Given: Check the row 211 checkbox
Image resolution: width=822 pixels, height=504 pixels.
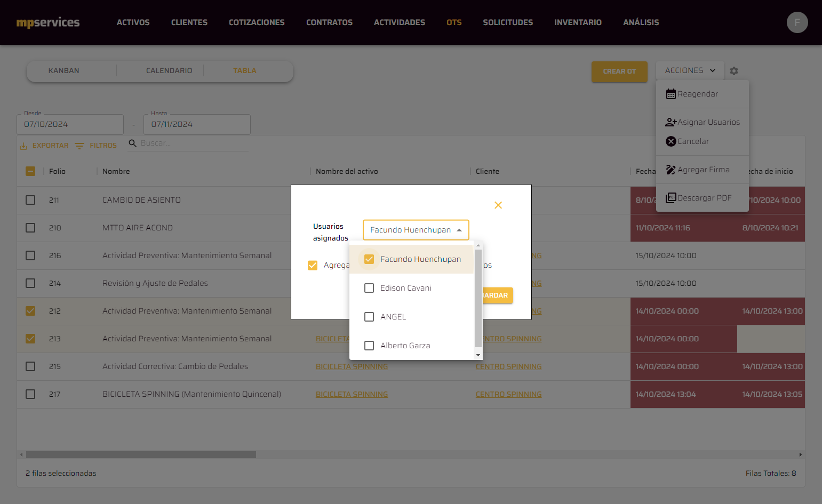Looking at the screenshot, I should point(30,200).
